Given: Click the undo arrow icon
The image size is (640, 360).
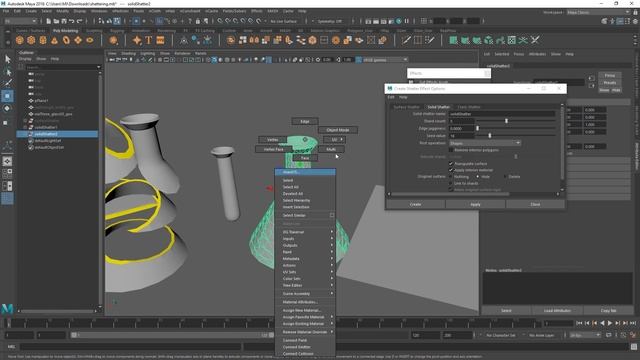Looking at the screenshot, I should (x=72, y=21).
